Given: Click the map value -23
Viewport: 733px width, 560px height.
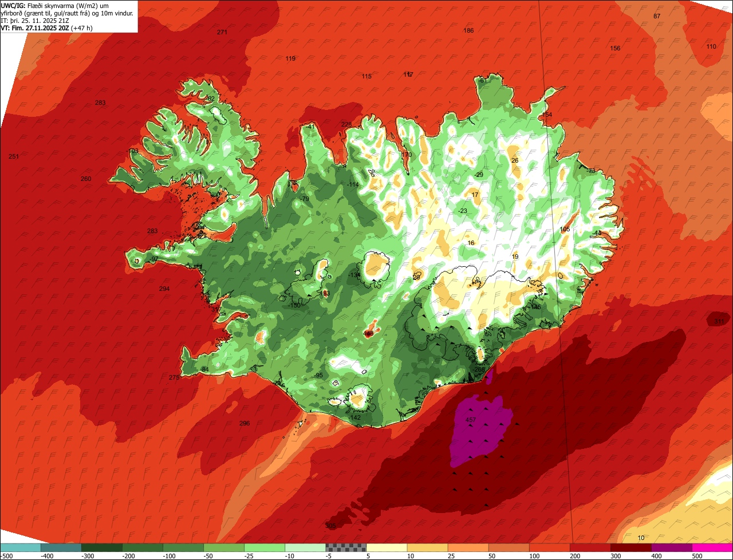Looking at the screenshot, I should point(463,211).
